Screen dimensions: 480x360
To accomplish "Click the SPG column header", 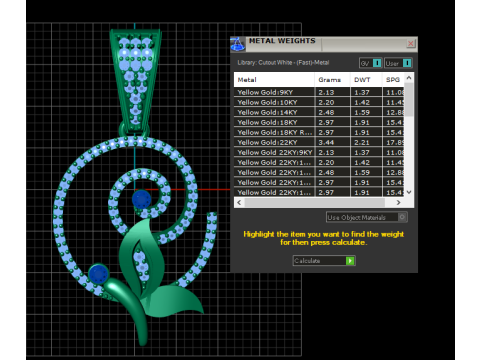I will tap(393, 80).
